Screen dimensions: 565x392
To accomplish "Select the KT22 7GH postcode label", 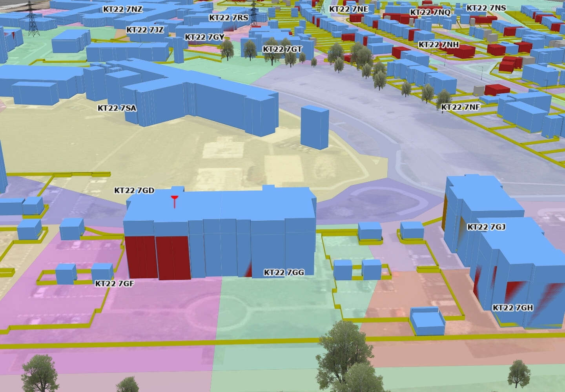I will click(x=513, y=308).
